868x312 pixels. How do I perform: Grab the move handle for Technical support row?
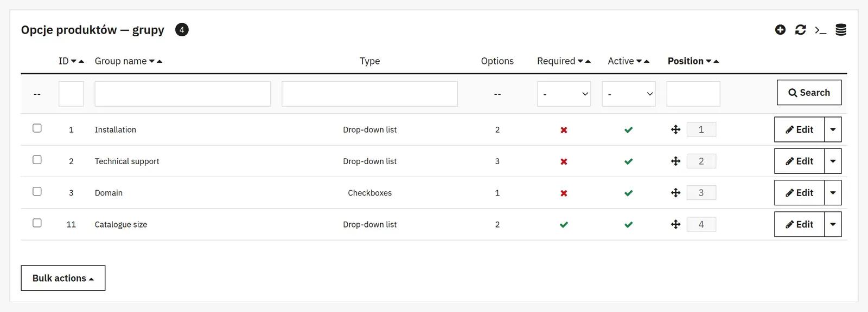pyautogui.click(x=675, y=161)
